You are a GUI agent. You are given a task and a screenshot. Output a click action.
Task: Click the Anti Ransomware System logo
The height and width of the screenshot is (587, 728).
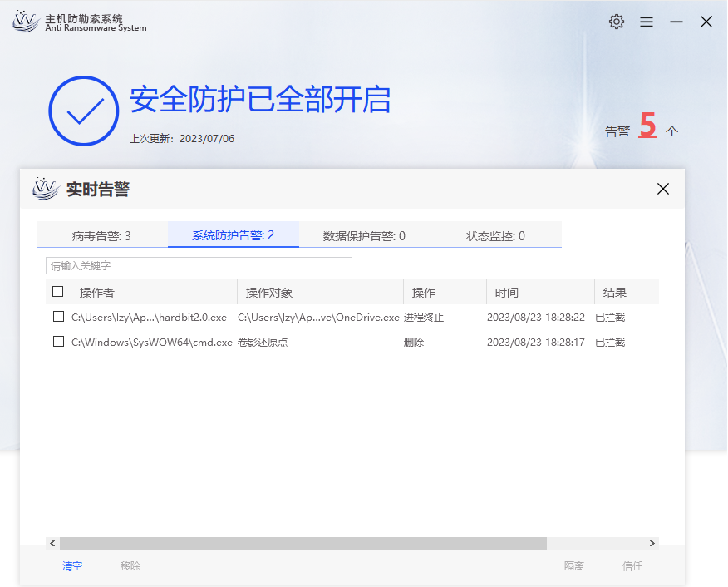tap(26, 22)
